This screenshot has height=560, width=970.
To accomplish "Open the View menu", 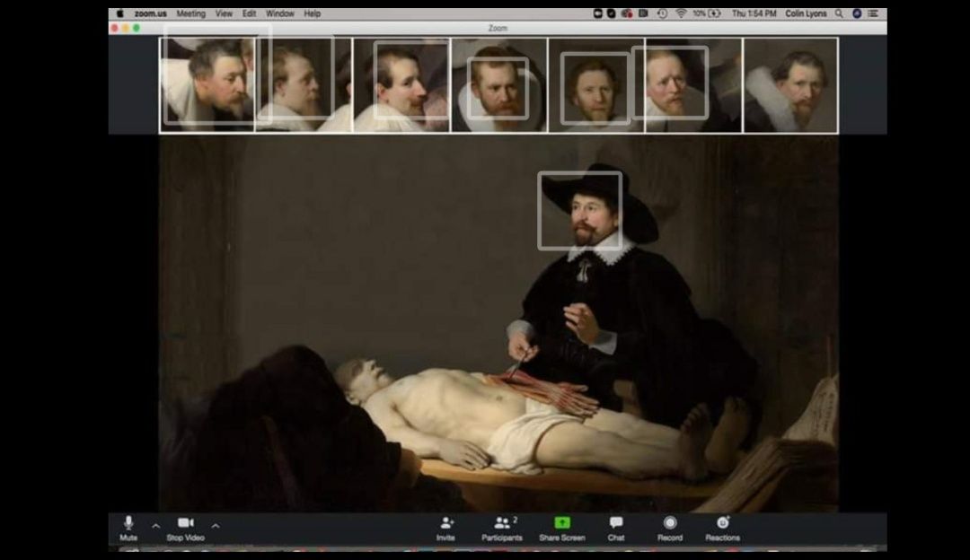I will [224, 13].
